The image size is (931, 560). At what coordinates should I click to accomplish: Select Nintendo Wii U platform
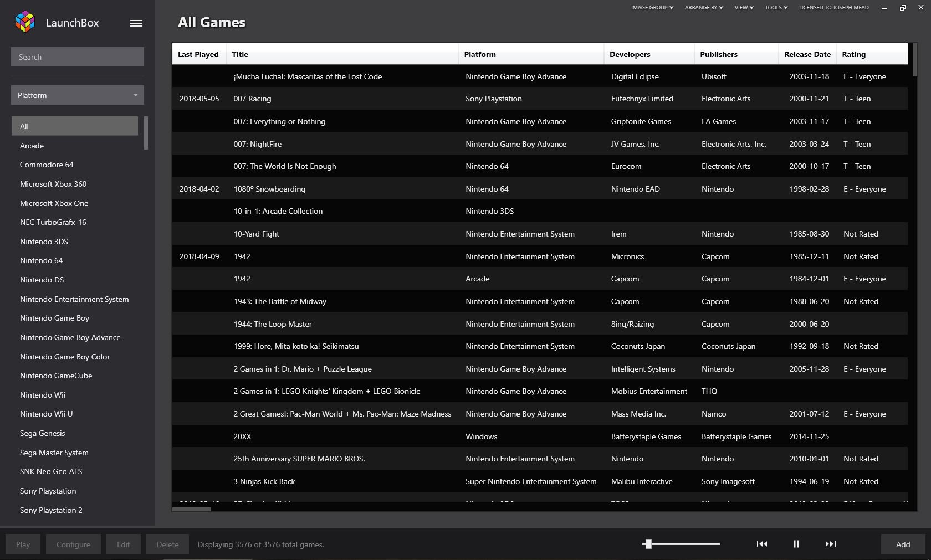tap(75, 414)
